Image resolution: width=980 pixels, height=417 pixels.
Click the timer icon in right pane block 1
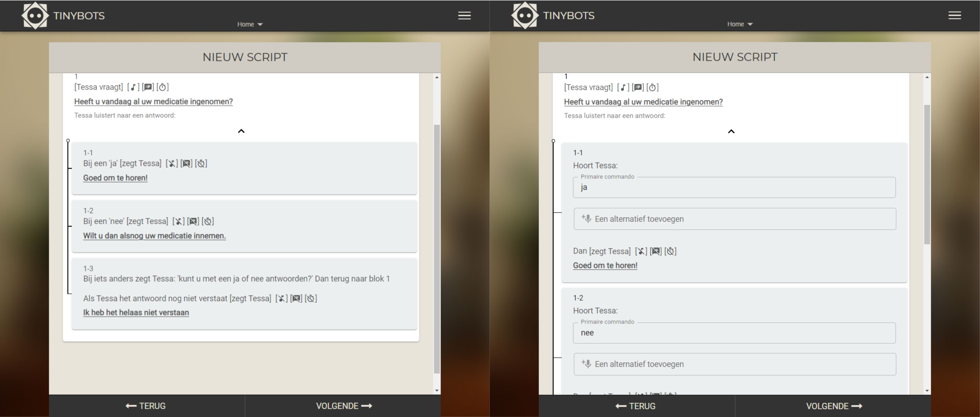652,87
